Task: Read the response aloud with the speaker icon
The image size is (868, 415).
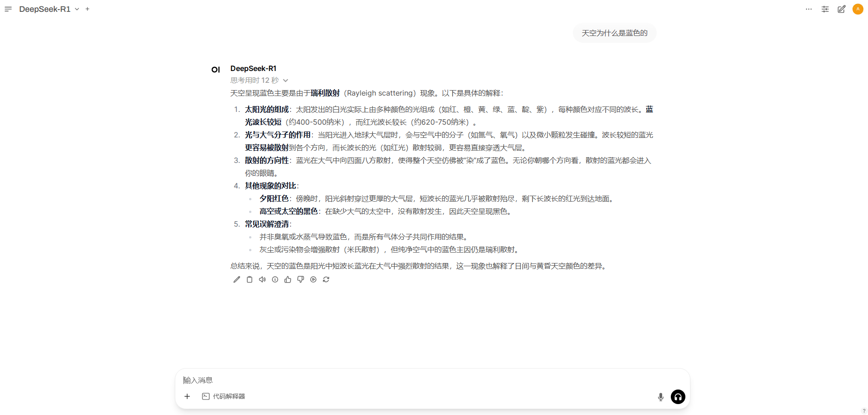Action: pos(262,279)
